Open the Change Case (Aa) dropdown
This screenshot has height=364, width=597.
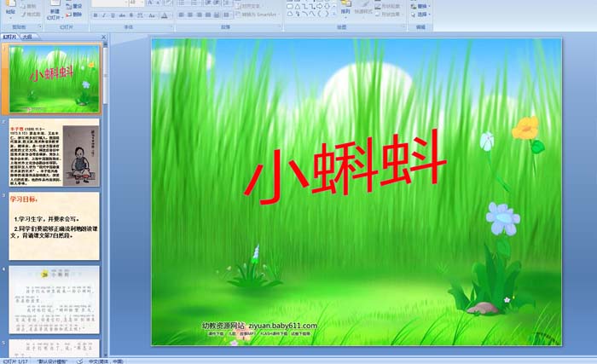coord(152,15)
